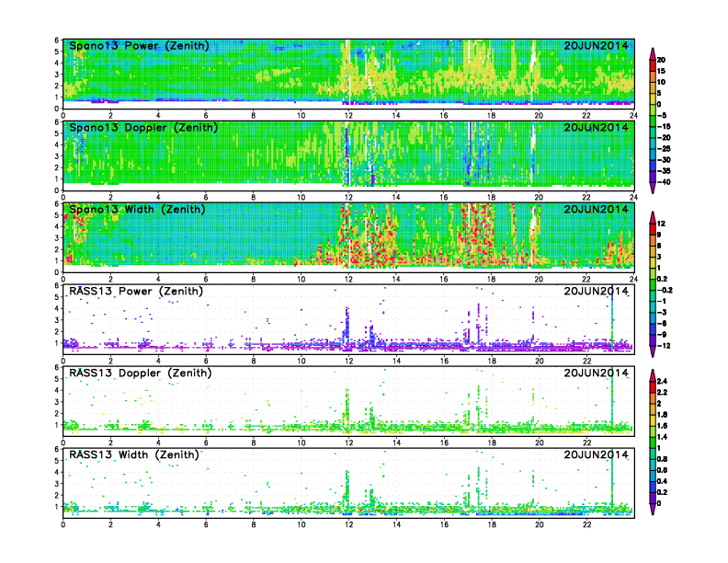This screenshot has width=728, height=563.
Task: Click the "Spano13 Width (Zenith)" panel title
Action: pos(137,210)
